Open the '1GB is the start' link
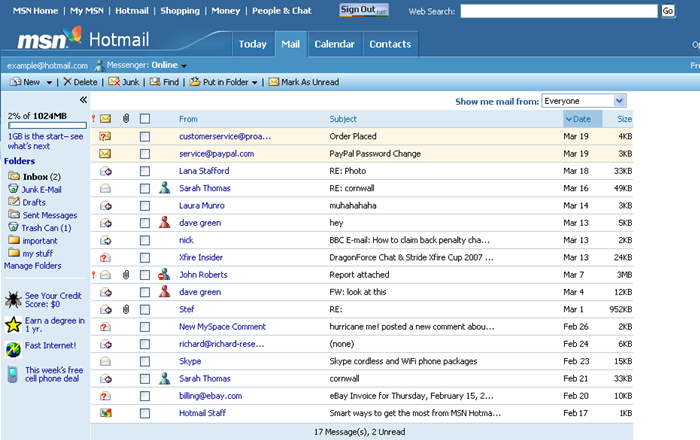The height and width of the screenshot is (440, 700). pos(45,141)
